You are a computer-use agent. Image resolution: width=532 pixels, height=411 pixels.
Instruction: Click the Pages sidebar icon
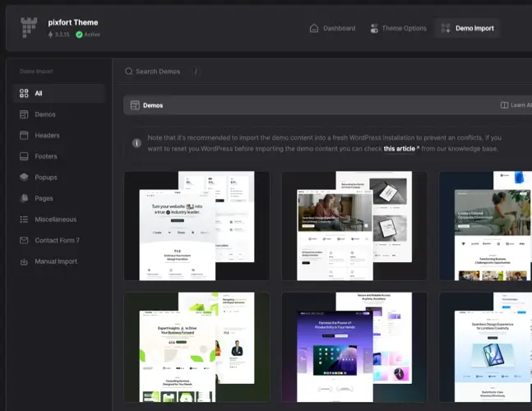(x=24, y=198)
